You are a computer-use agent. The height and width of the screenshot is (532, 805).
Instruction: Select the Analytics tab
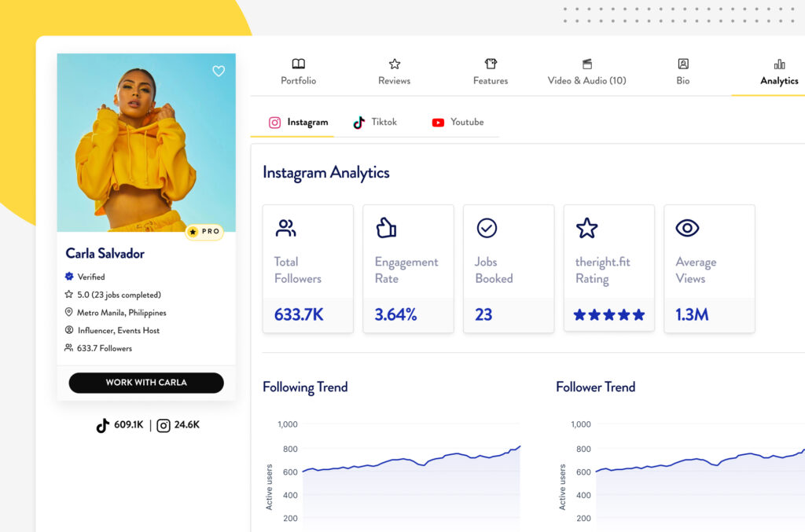[x=779, y=72]
